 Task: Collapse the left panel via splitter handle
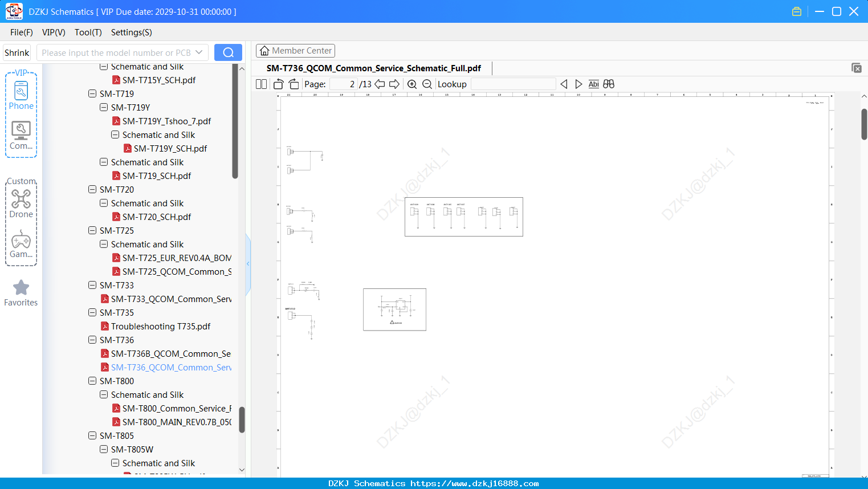[248, 263]
